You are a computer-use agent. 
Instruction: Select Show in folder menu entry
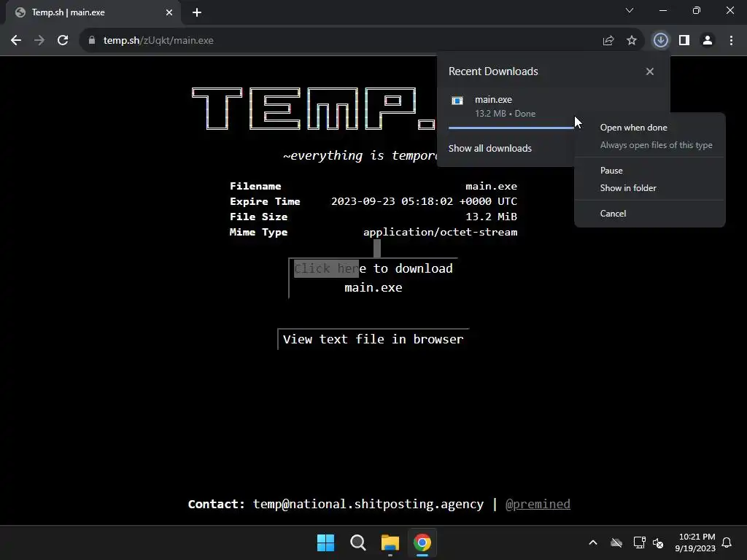(x=628, y=188)
